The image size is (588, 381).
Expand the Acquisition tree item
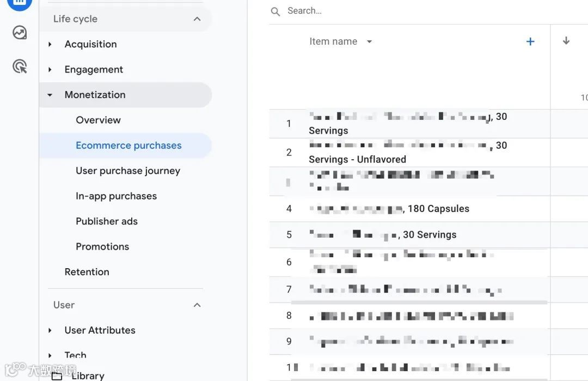pyautogui.click(x=50, y=44)
